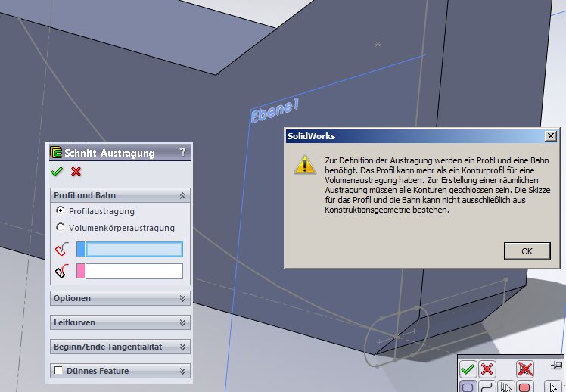Click the warning icon in SolidWorks dialog
This screenshot has height=392, width=566.
305,165
